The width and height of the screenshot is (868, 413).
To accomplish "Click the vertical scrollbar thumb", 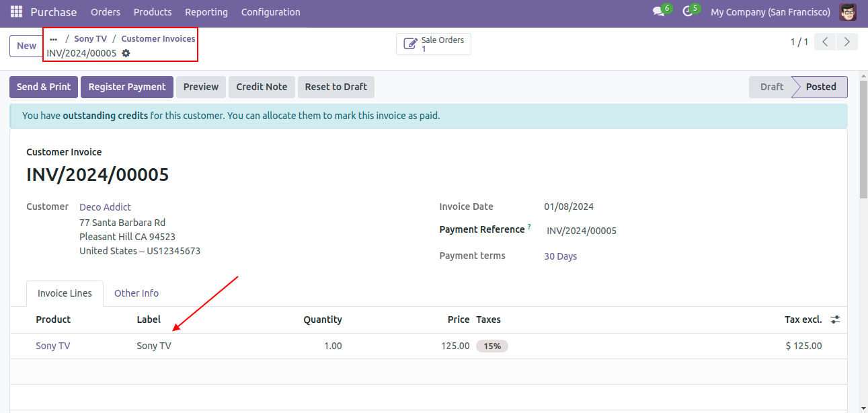I will click(x=863, y=139).
